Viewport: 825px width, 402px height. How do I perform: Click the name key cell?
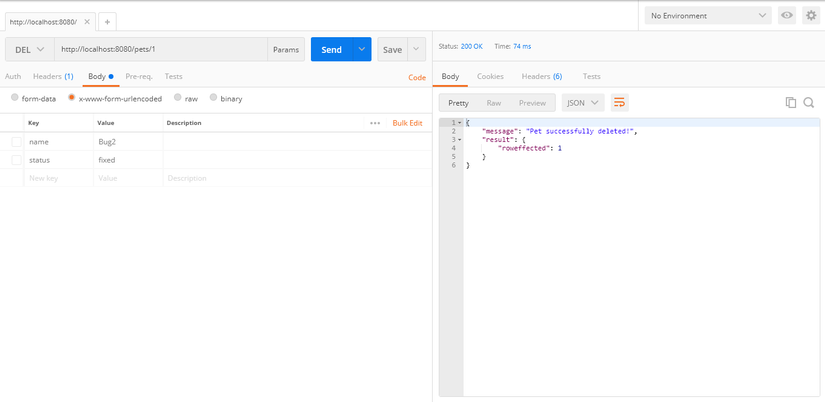tap(58, 142)
